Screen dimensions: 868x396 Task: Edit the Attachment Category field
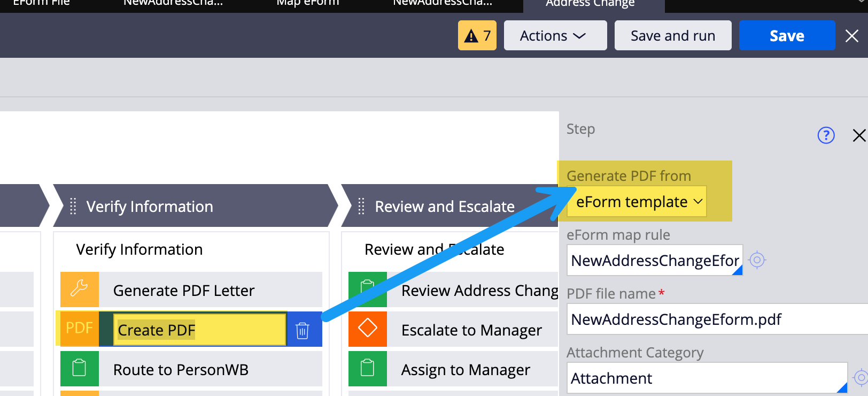click(707, 378)
